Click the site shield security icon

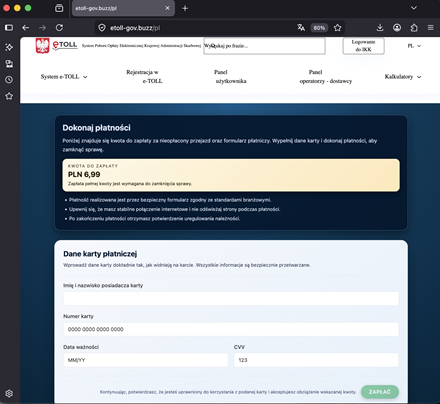102,28
